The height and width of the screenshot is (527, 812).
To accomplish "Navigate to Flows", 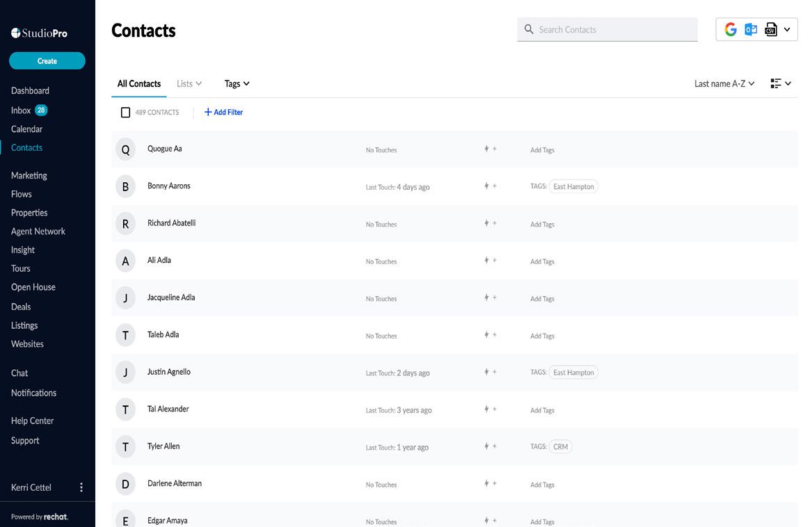I will pyautogui.click(x=22, y=194).
